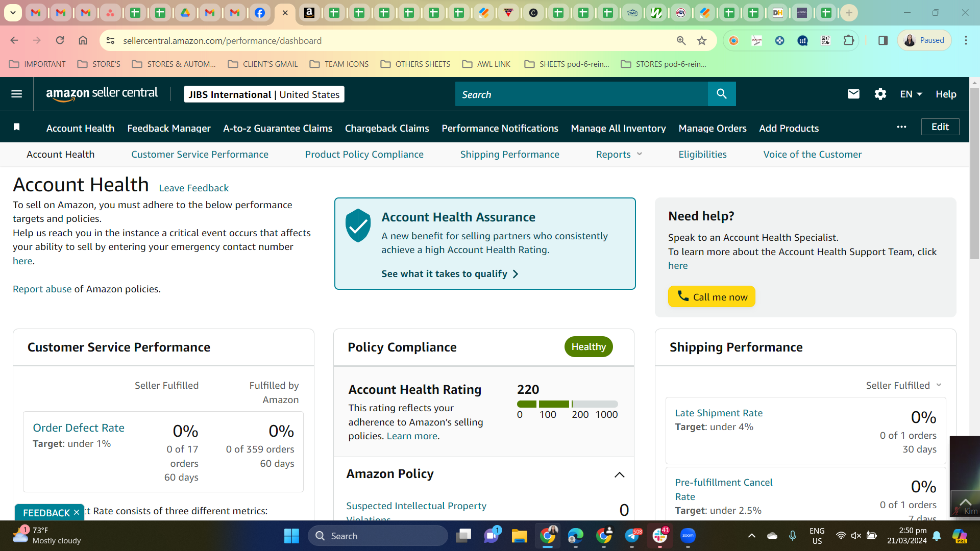Open the Amazon browser tab
Screen dimensions: 980x551
click(x=309, y=13)
